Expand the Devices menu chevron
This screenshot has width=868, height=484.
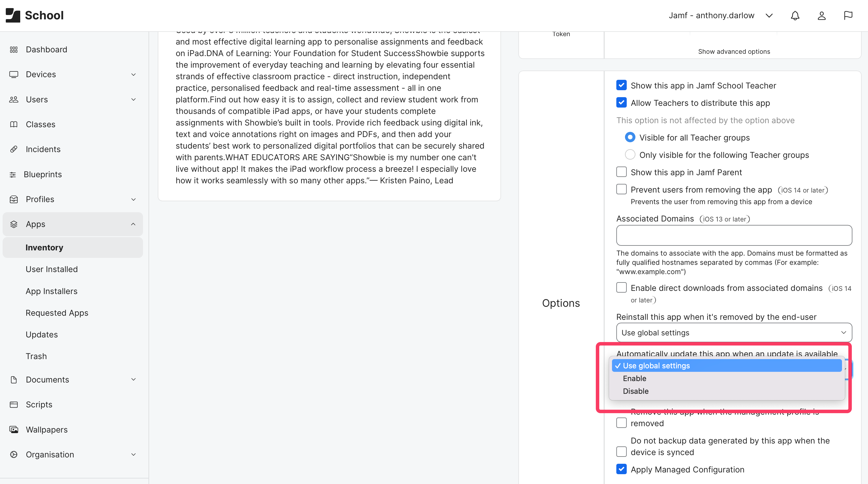click(x=133, y=75)
